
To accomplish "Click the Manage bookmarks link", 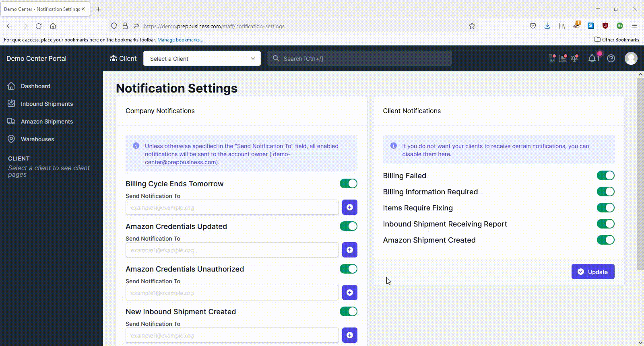I will pos(180,39).
